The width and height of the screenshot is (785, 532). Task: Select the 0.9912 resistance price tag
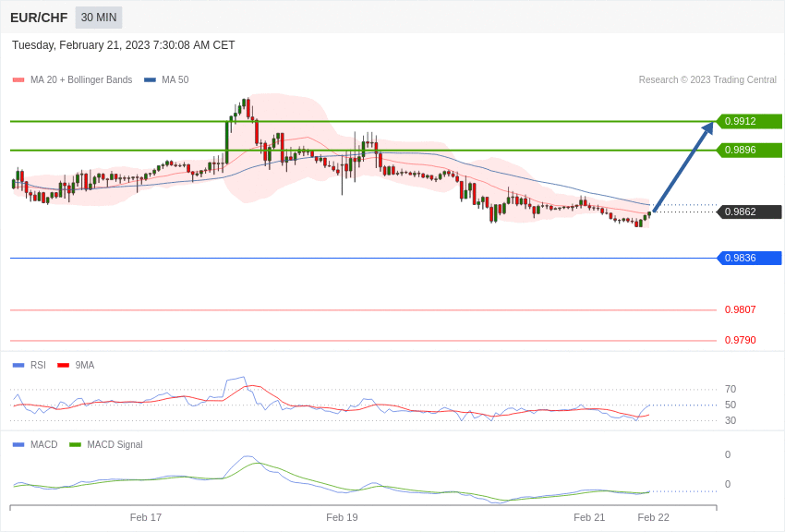click(x=750, y=121)
